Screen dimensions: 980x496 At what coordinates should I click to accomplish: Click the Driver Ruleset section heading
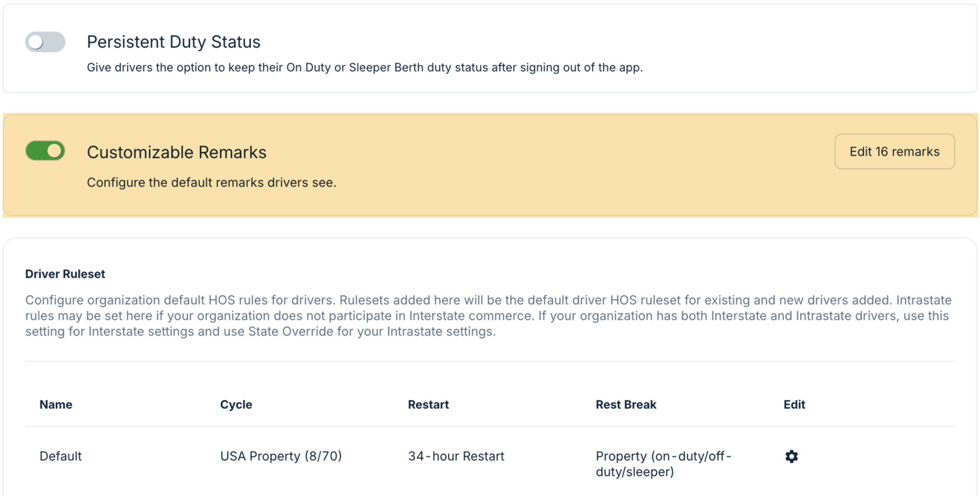[65, 274]
